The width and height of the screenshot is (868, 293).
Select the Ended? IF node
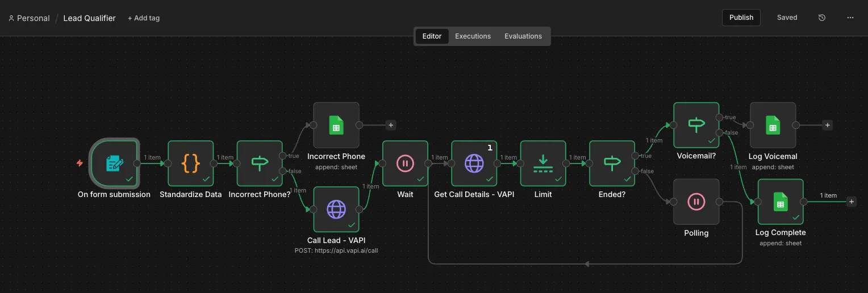coord(612,164)
